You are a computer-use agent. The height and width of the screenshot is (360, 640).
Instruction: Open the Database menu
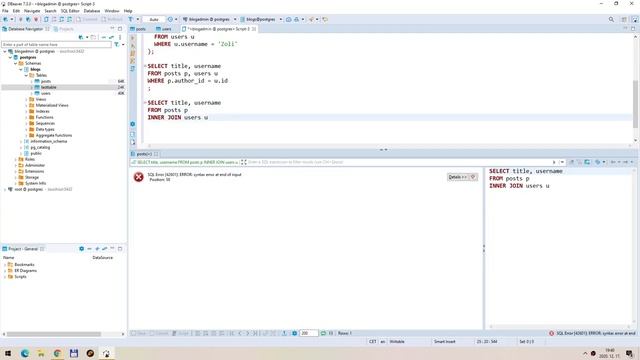click(92, 11)
